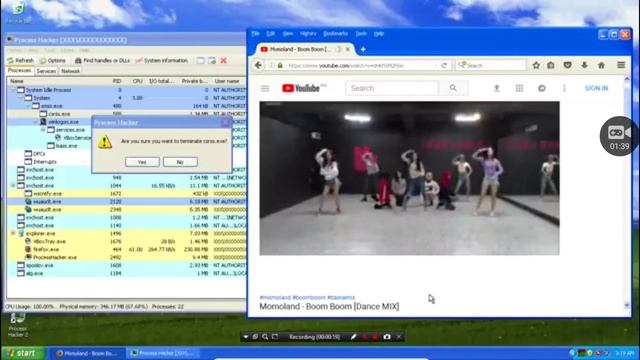Collapse the svchost.exe PID 1044 node

tap(13, 185)
